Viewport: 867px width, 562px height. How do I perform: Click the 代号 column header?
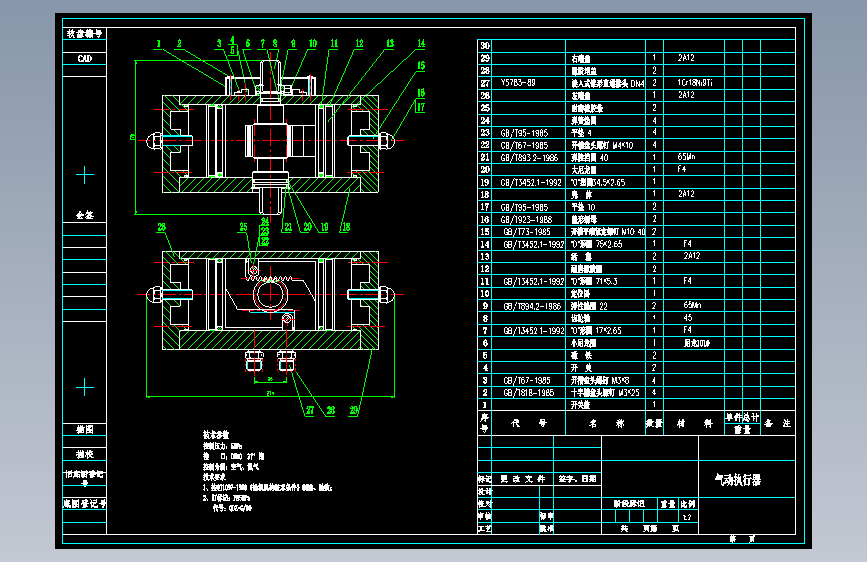pyautogui.click(x=529, y=424)
